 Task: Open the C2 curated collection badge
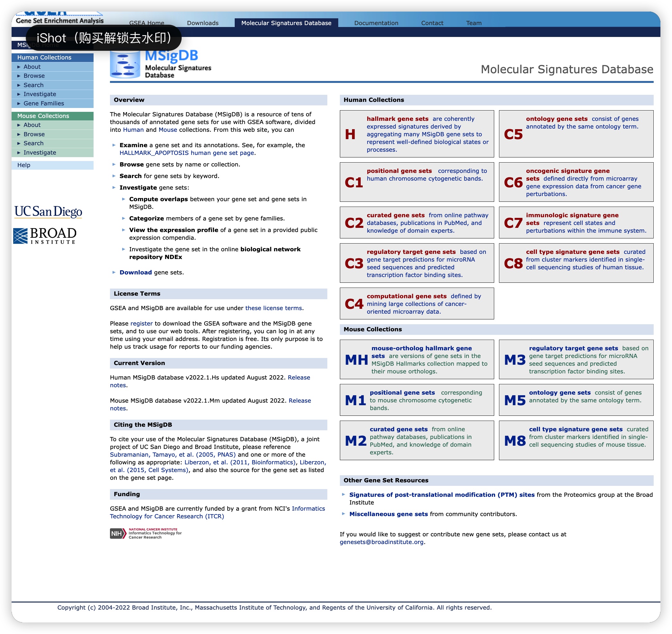[354, 223]
